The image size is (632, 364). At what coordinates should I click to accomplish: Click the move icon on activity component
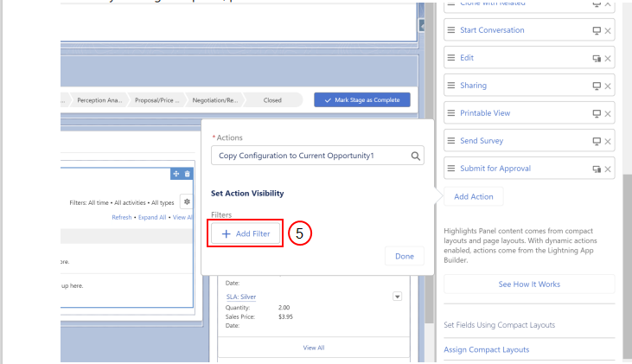pos(176,174)
